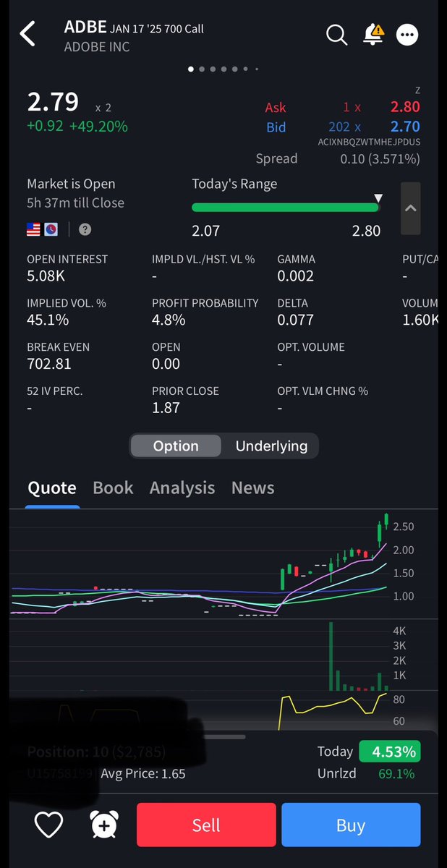
Task: Open the Book tab
Action: tap(113, 488)
